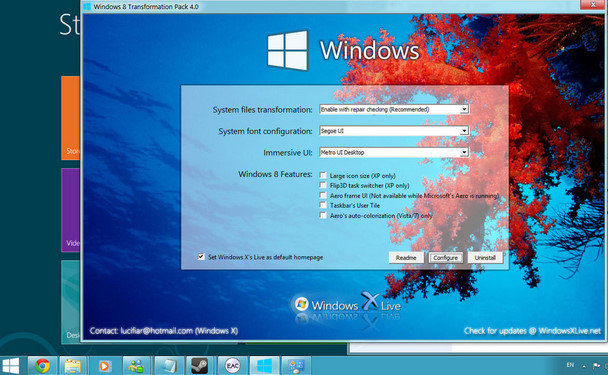Click the Configure button
The width and height of the screenshot is (608, 375).
coord(446,257)
